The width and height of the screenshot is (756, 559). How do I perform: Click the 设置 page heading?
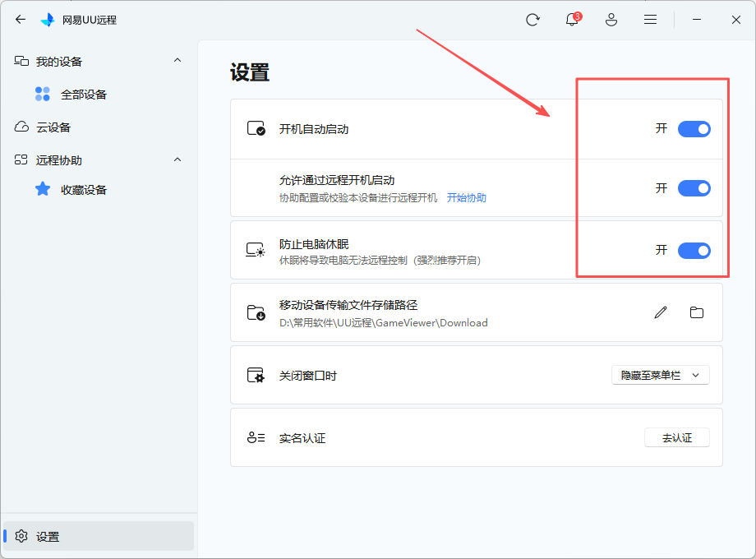coord(250,73)
